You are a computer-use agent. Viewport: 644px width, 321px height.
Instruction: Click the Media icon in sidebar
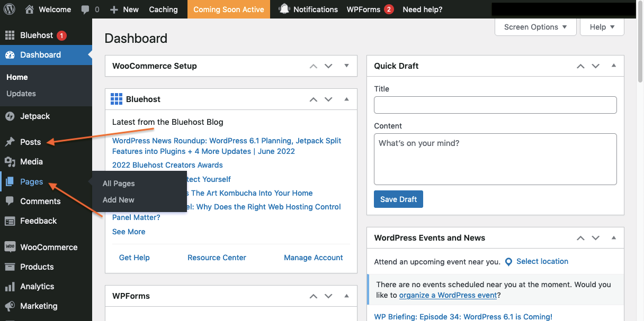[x=10, y=162]
